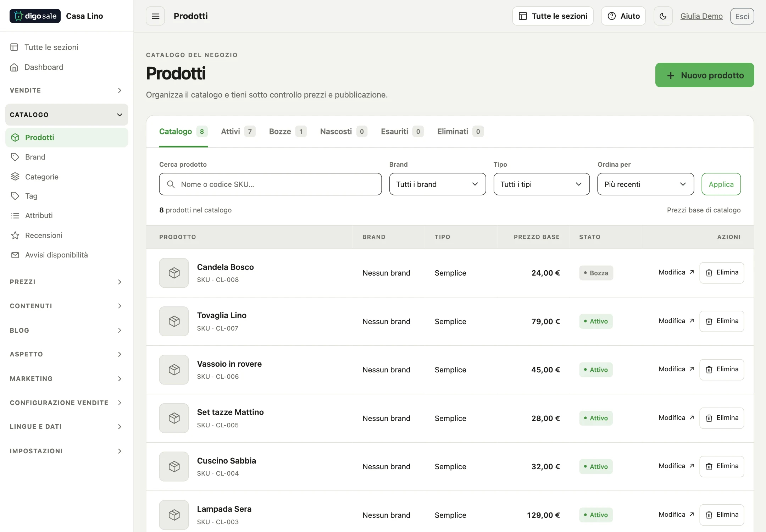Screen dimensions: 766x532
Task: Open Tutte le sezioni in the sidebar
Action: [67, 47]
